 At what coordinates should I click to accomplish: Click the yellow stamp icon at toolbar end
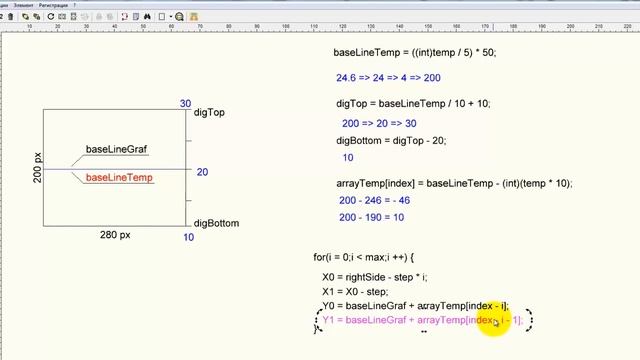(x=193, y=17)
